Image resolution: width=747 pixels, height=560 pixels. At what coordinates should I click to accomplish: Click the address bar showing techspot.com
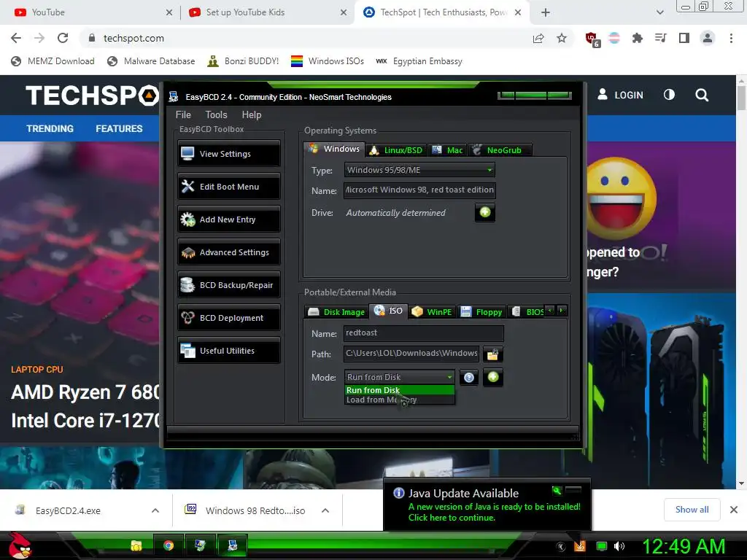[x=305, y=38]
